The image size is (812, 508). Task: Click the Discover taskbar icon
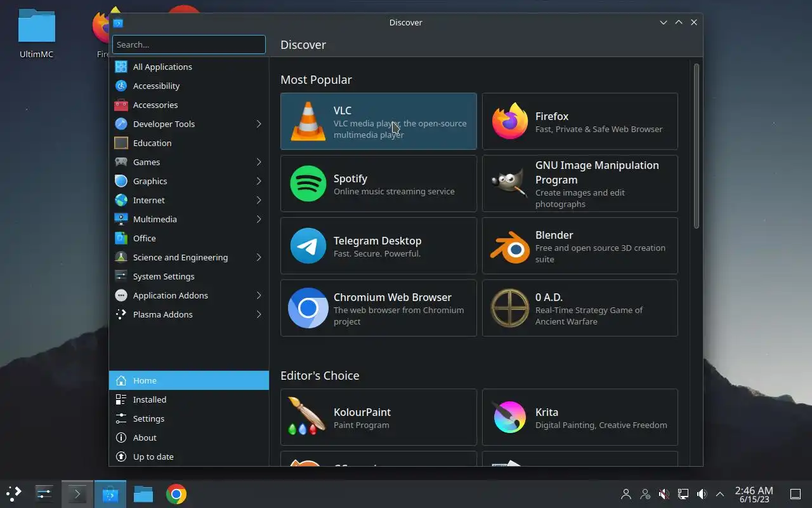pyautogui.click(x=110, y=493)
